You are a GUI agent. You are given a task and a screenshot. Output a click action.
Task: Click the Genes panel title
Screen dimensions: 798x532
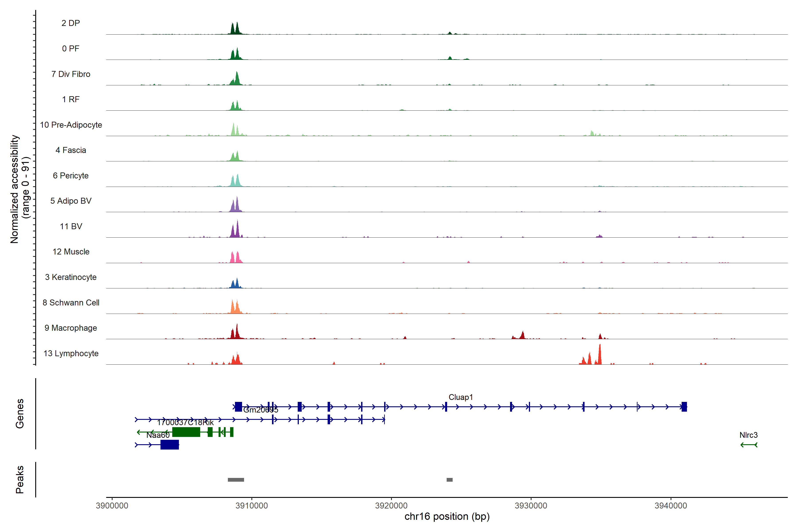[20, 414]
